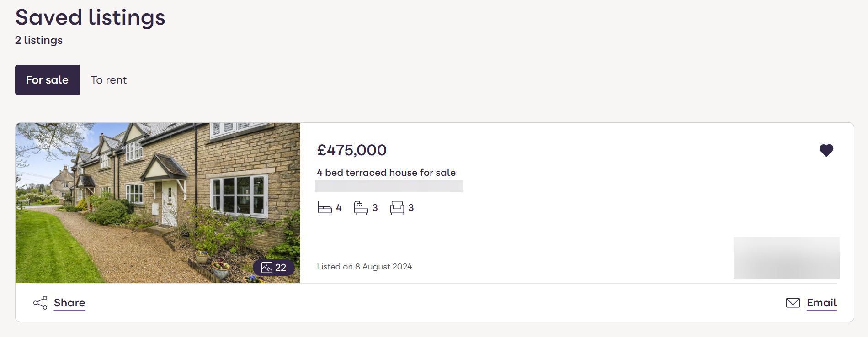The image size is (868, 337).
Task: Click the greyed-out address line
Action: 389,186
